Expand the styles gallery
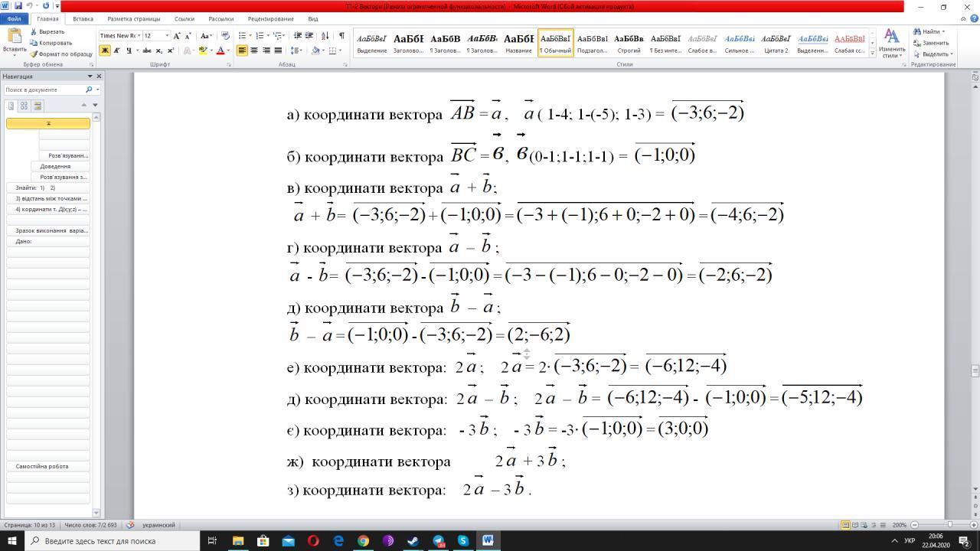Screen dimensions: 980x551 (x=872, y=51)
